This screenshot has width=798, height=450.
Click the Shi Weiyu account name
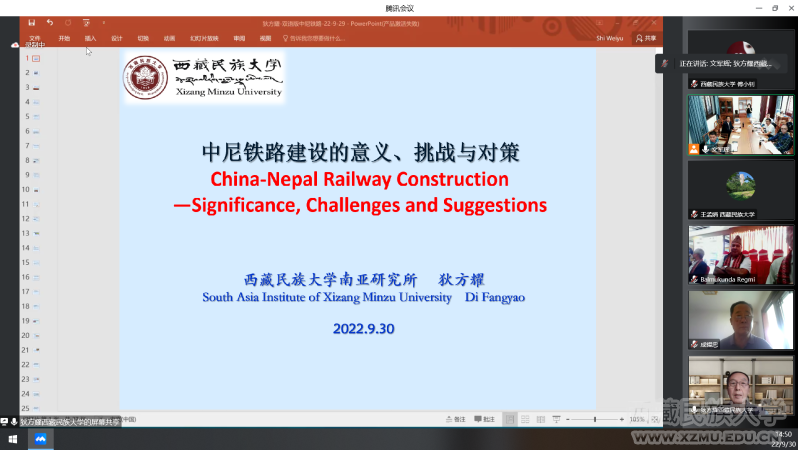click(610, 38)
